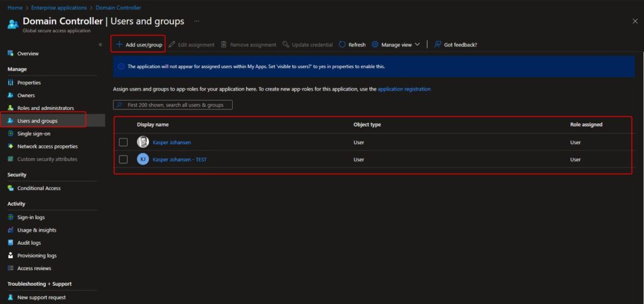Viewport: 644px width, 304px height.
Task: Open the Overview menu item
Action: [28, 53]
